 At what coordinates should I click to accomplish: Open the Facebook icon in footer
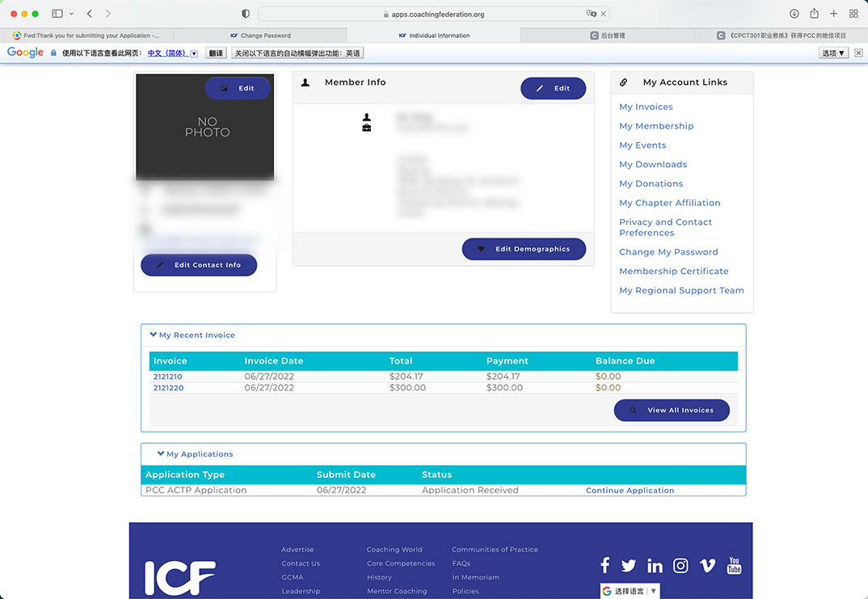tap(605, 566)
